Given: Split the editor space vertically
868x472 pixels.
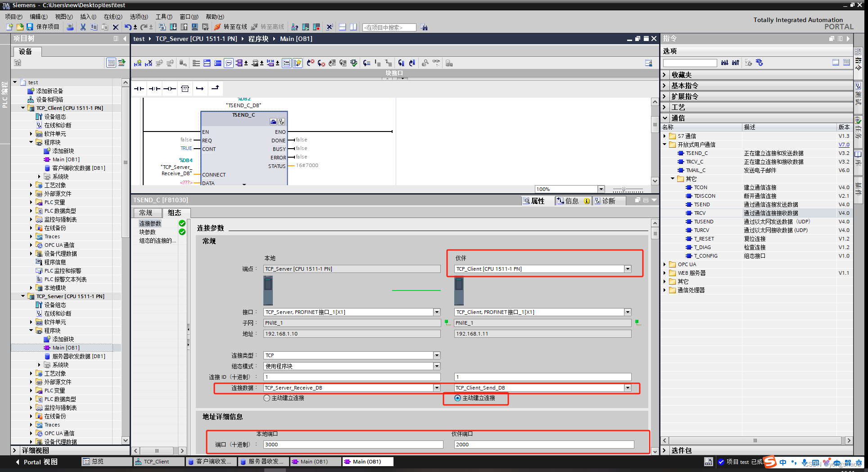Looking at the screenshot, I should (x=353, y=27).
